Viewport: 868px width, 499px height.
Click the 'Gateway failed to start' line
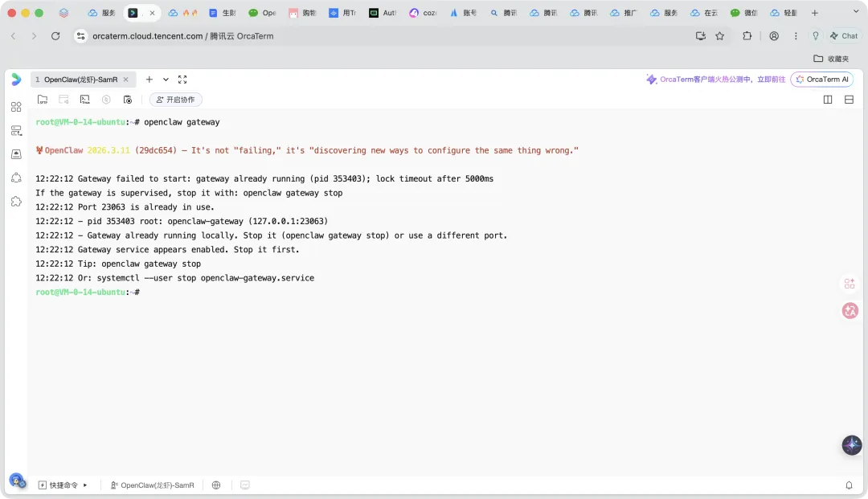(264, 178)
